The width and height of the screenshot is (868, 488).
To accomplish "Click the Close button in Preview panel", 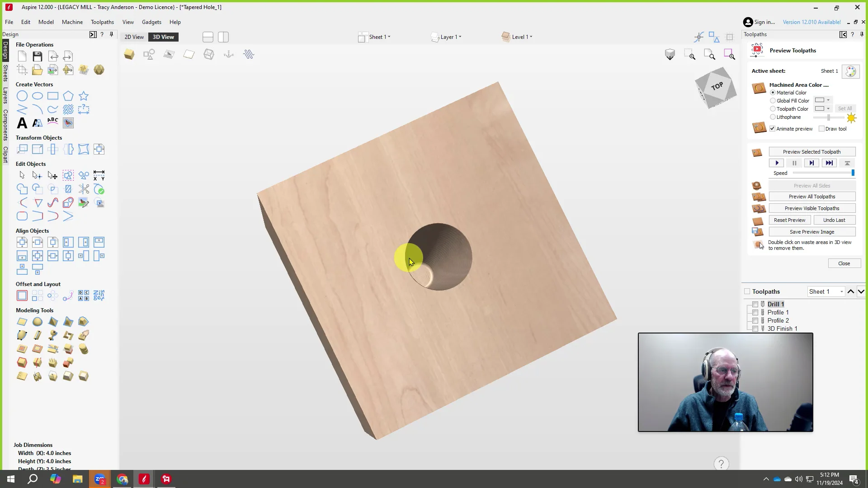I will [x=844, y=263].
